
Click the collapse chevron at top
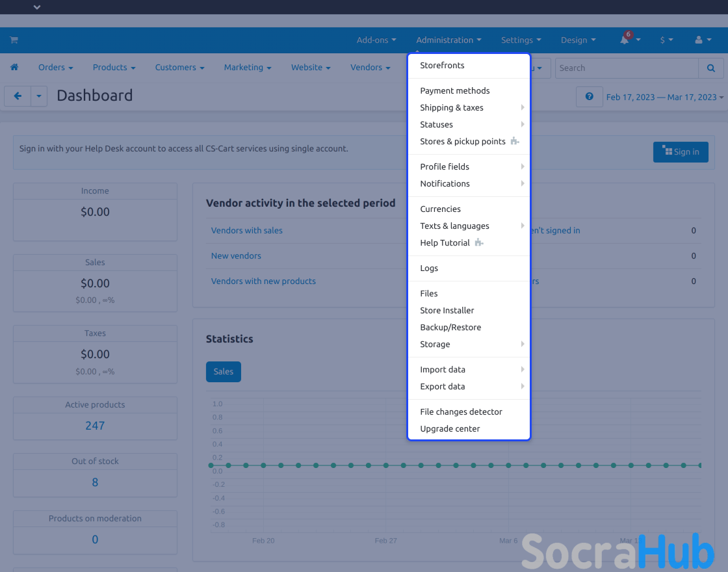pos(37,7)
